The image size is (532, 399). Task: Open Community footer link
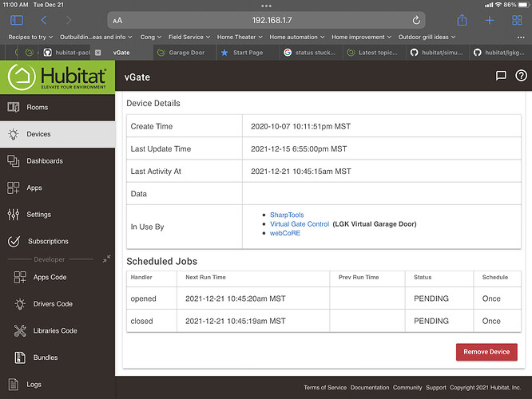click(407, 388)
